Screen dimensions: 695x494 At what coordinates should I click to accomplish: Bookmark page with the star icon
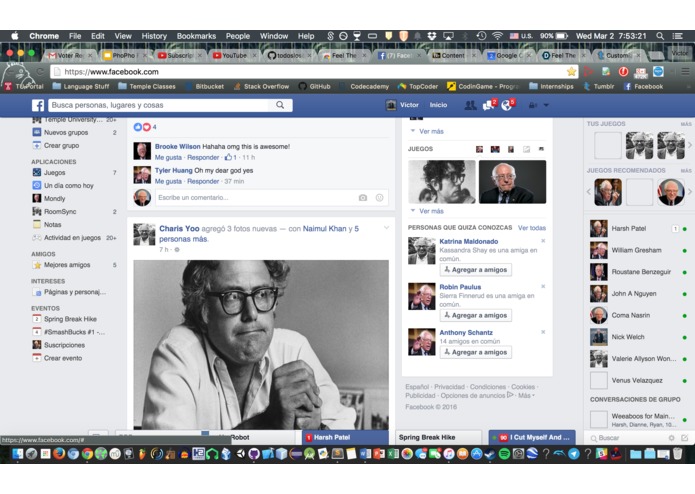(571, 71)
